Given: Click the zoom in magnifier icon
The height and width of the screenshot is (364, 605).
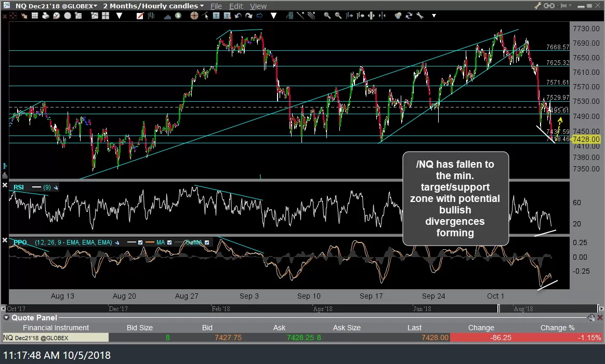Looking at the screenshot, I should tap(327, 16).
